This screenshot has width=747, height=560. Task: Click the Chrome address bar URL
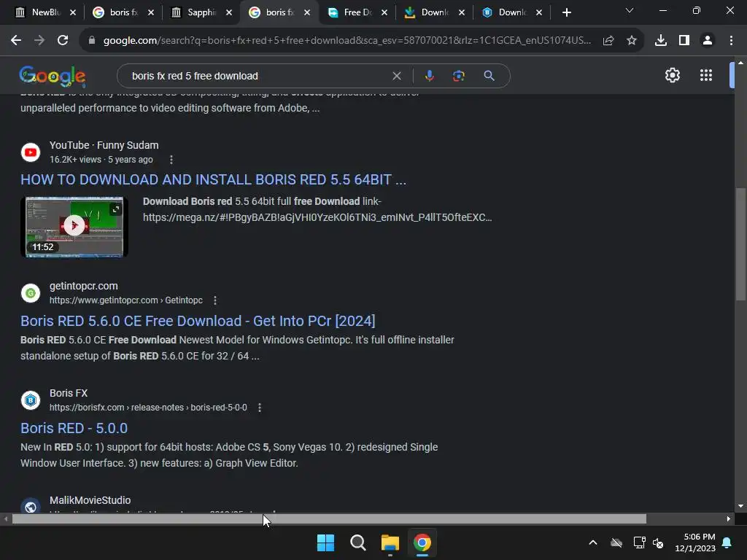(x=347, y=41)
